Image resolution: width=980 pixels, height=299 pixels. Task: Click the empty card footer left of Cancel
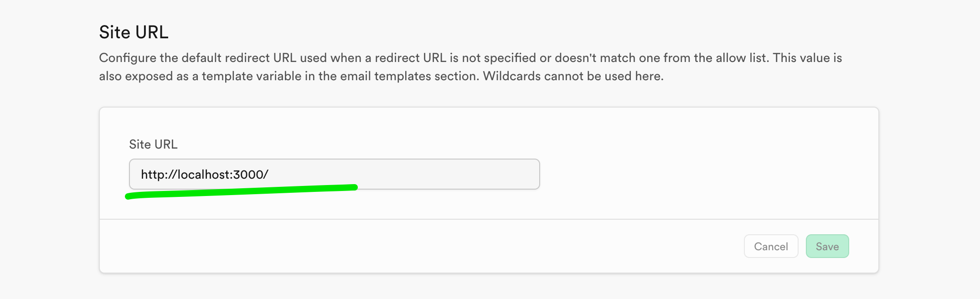pyautogui.click(x=410, y=246)
